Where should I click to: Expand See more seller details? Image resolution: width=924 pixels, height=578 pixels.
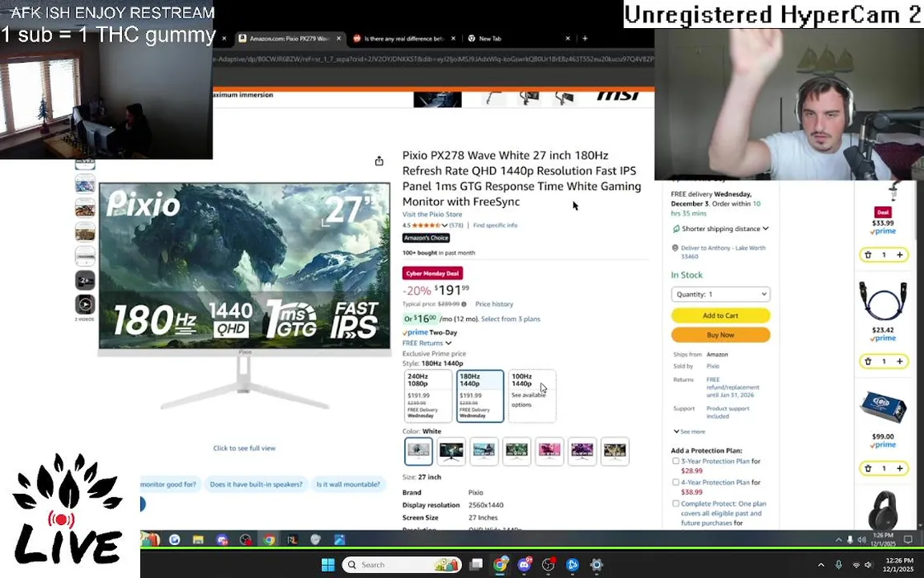point(690,432)
